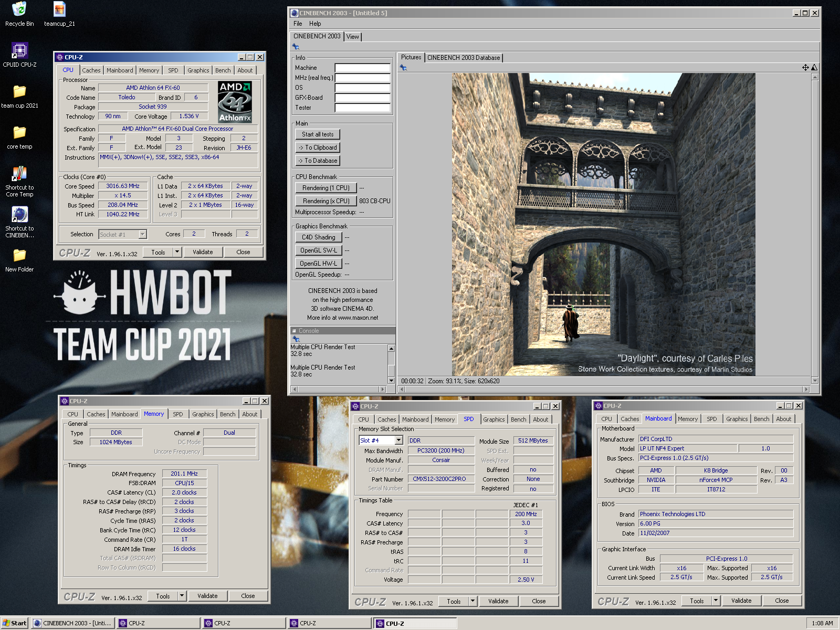Click the OS input field
Viewport: 840px width, 630px height.
[363, 88]
